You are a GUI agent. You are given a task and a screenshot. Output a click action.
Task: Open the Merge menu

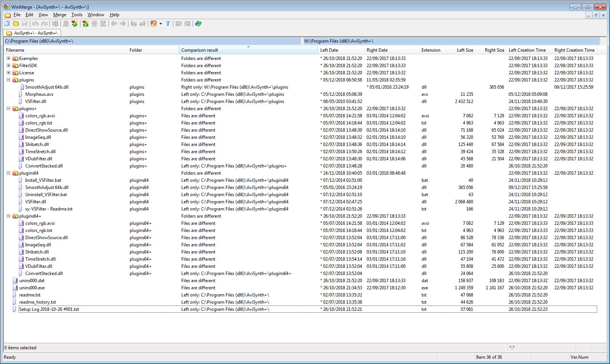(60, 15)
